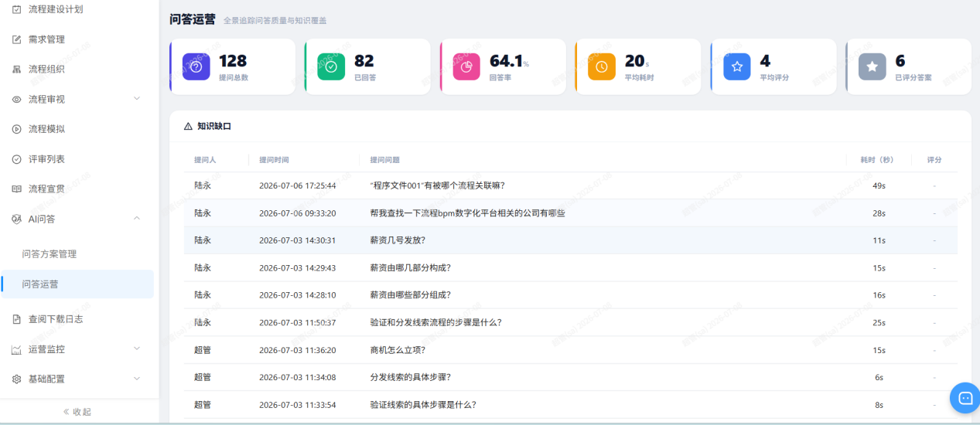
Task: Expand the 基础配置 submenu chevron
Action: click(137, 379)
